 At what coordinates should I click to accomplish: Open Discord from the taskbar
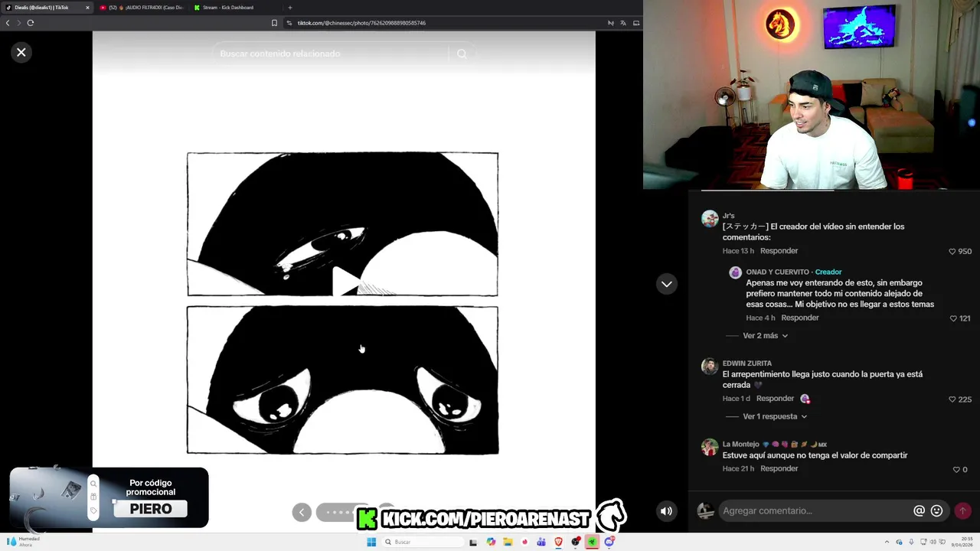pyautogui.click(x=609, y=542)
